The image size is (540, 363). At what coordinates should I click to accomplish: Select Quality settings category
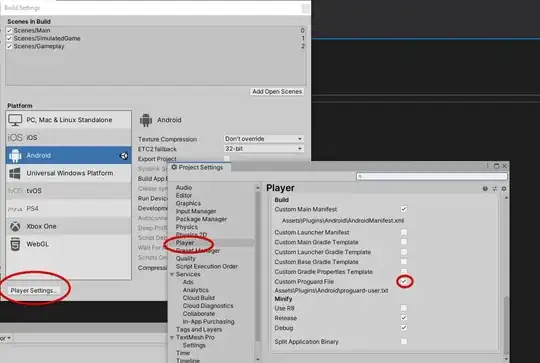tap(186, 258)
